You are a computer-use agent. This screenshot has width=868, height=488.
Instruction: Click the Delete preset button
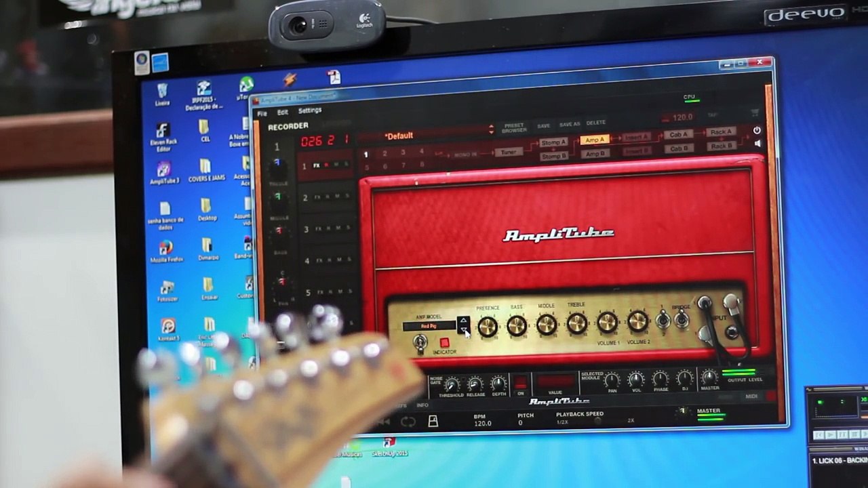tap(595, 123)
